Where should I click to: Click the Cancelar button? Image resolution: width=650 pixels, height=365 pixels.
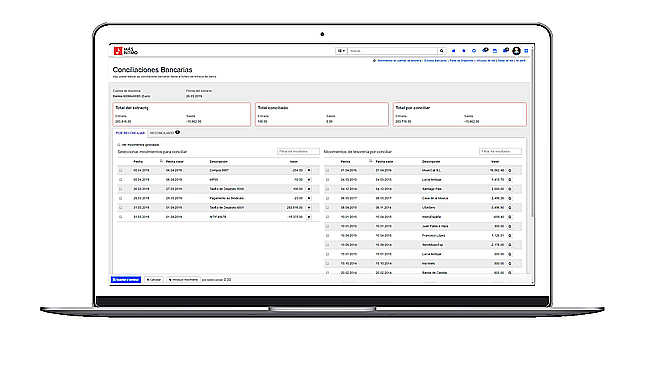click(154, 280)
